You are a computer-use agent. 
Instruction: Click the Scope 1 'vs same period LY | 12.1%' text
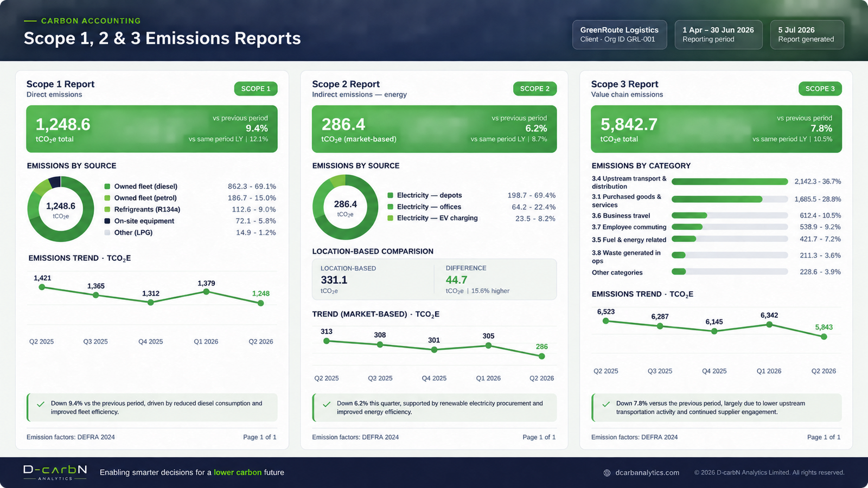(228, 139)
